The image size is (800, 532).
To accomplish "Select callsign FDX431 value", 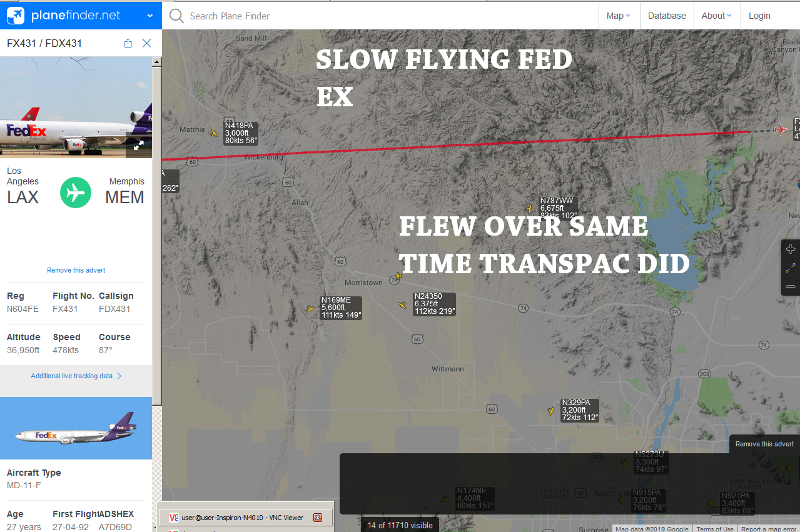I will (114, 309).
